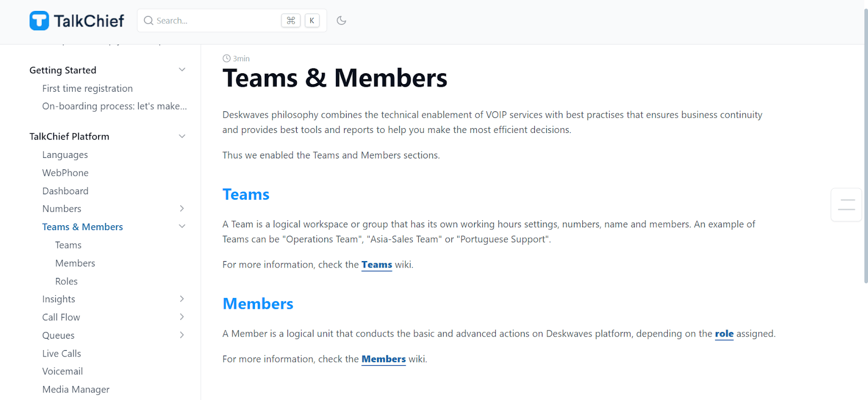Open the role link in Members paragraph
The height and width of the screenshot is (400, 868).
click(x=724, y=334)
